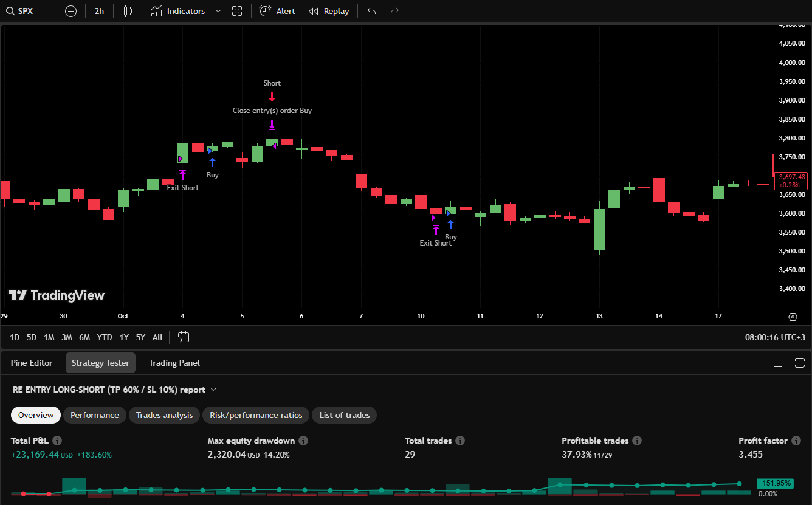The width and height of the screenshot is (812, 505).
Task: Open the 2h interval selector
Action: click(x=99, y=11)
